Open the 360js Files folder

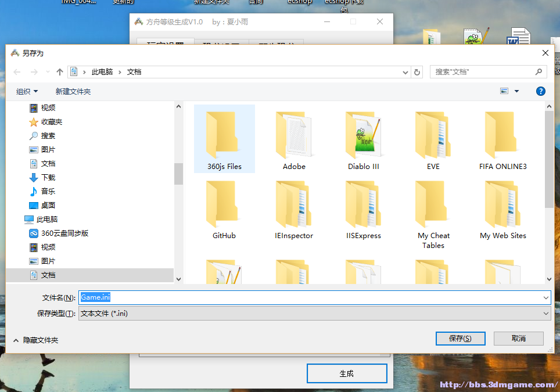224,139
